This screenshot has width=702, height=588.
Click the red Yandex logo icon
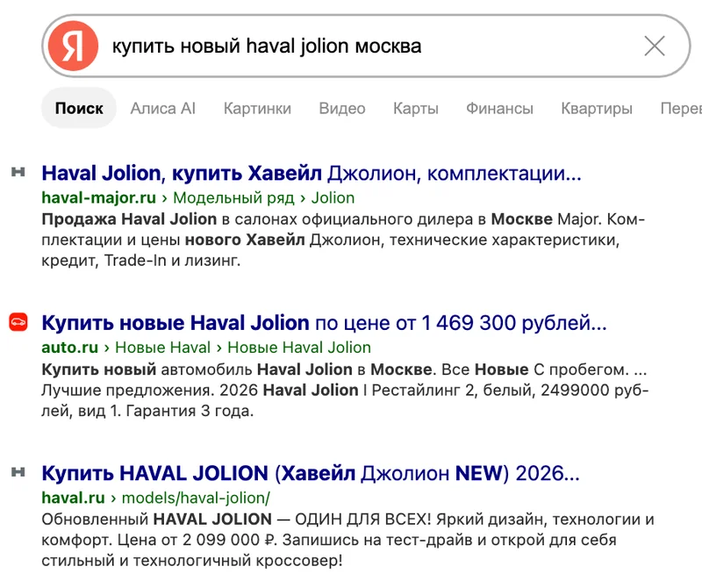(73, 46)
